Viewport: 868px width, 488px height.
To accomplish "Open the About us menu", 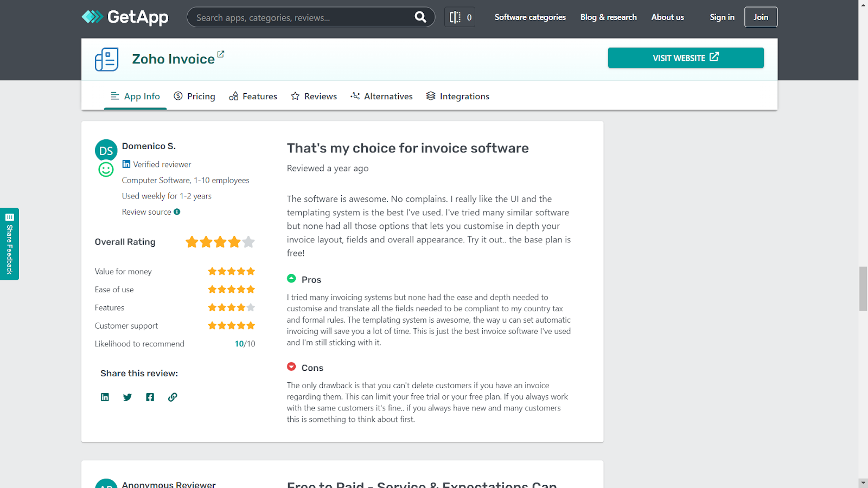I will [668, 17].
